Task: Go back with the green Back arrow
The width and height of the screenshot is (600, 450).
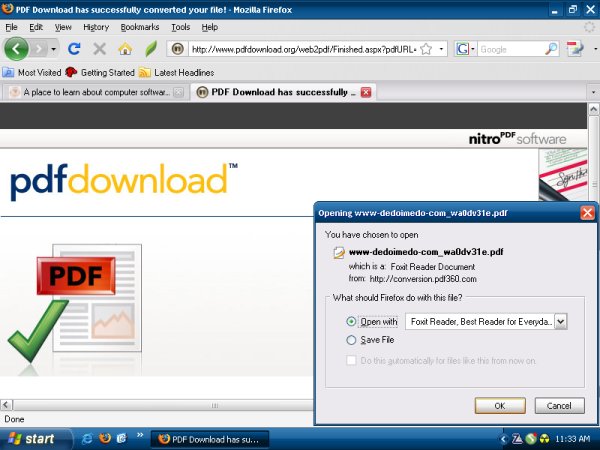Action: (16, 49)
